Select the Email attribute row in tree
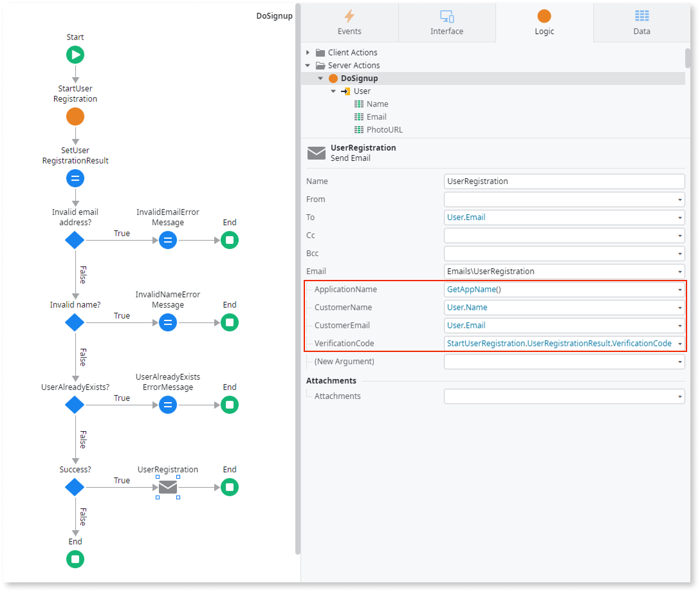700x592 pixels. [x=493, y=117]
